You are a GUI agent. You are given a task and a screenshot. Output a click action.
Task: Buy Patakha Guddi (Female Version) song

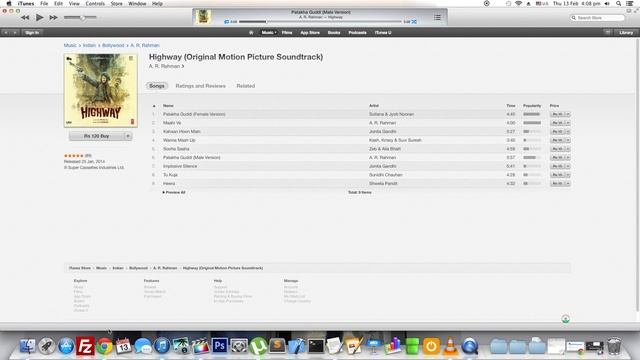557,114
